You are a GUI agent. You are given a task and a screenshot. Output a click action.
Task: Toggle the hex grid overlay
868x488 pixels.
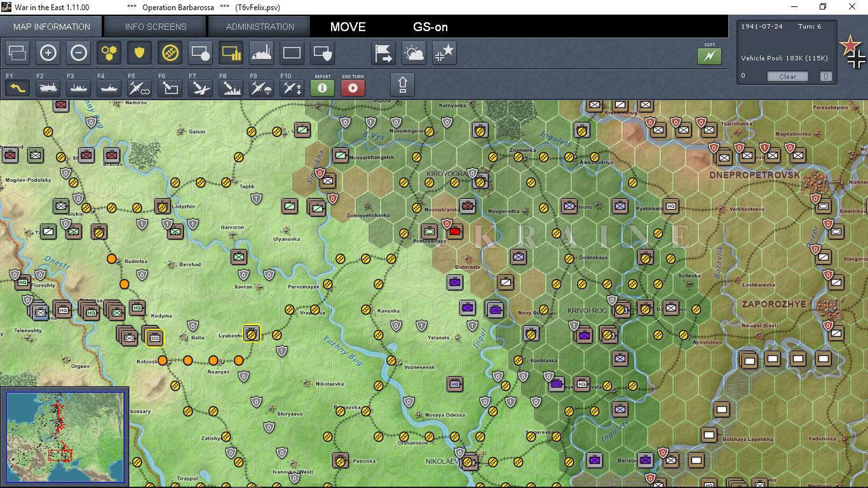coord(109,53)
